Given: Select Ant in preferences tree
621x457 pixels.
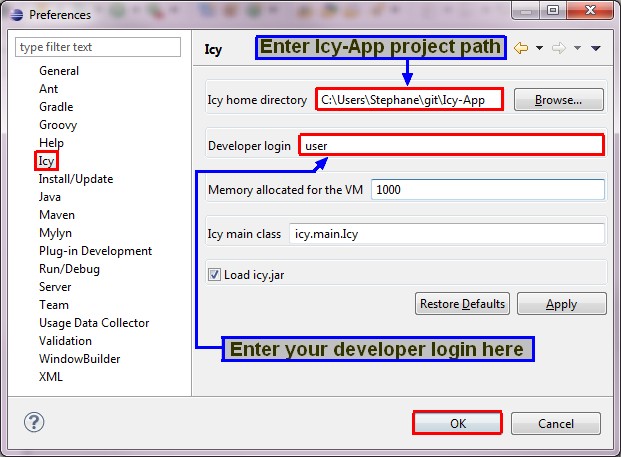Looking at the screenshot, I should click(49, 89).
